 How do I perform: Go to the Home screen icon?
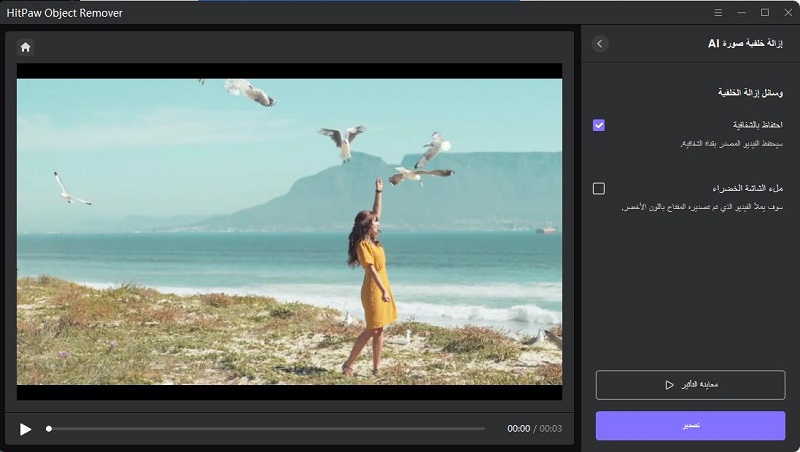coord(25,46)
